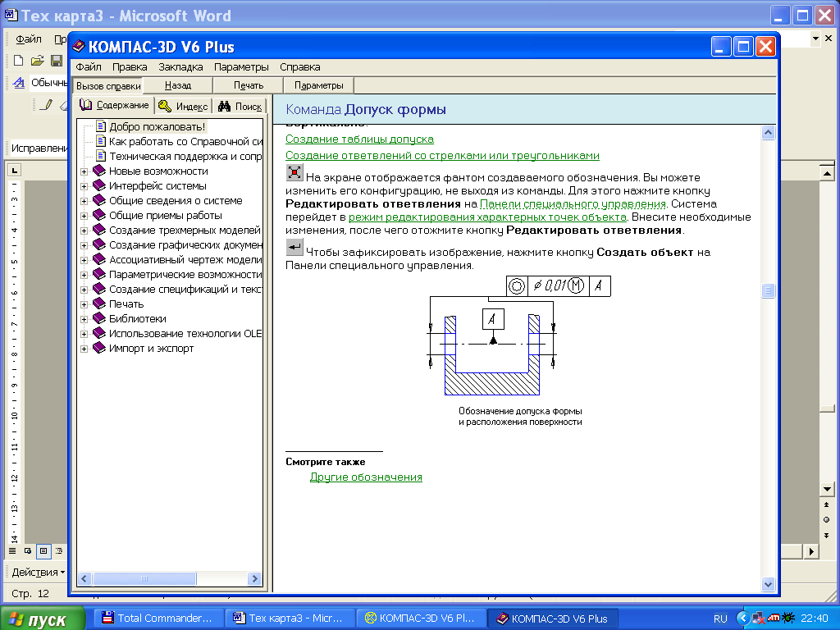
Task: Open link Панели специального управления
Action: coord(573,203)
